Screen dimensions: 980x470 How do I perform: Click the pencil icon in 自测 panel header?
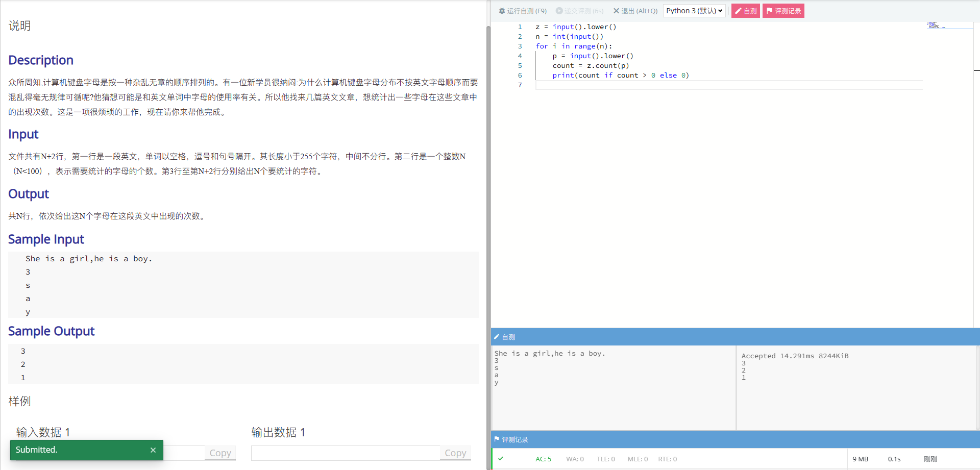497,337
